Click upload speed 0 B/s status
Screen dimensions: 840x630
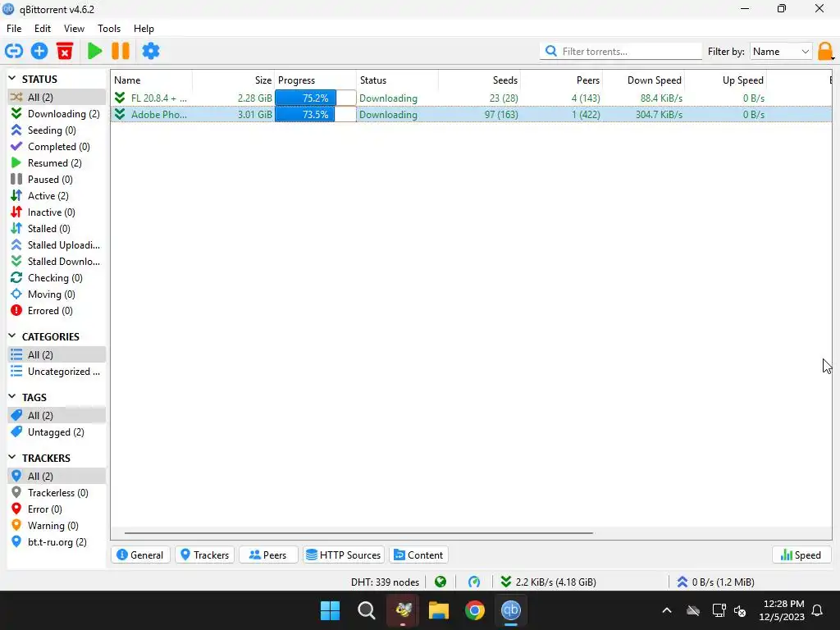point(715,582)
